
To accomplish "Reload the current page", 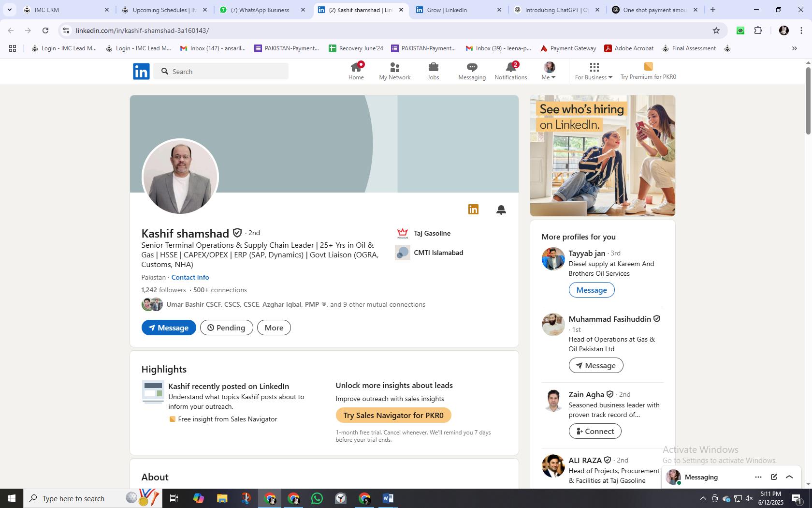I will (45, 30).
